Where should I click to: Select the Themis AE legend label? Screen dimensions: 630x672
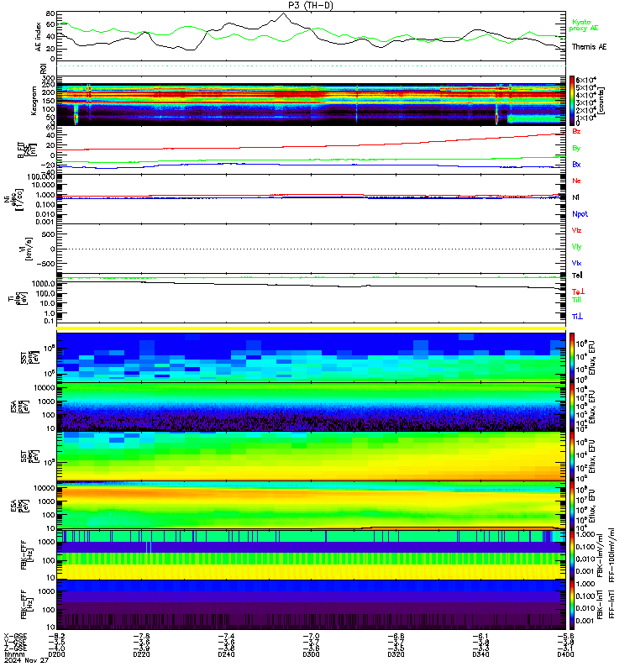[x=589, y=47]
